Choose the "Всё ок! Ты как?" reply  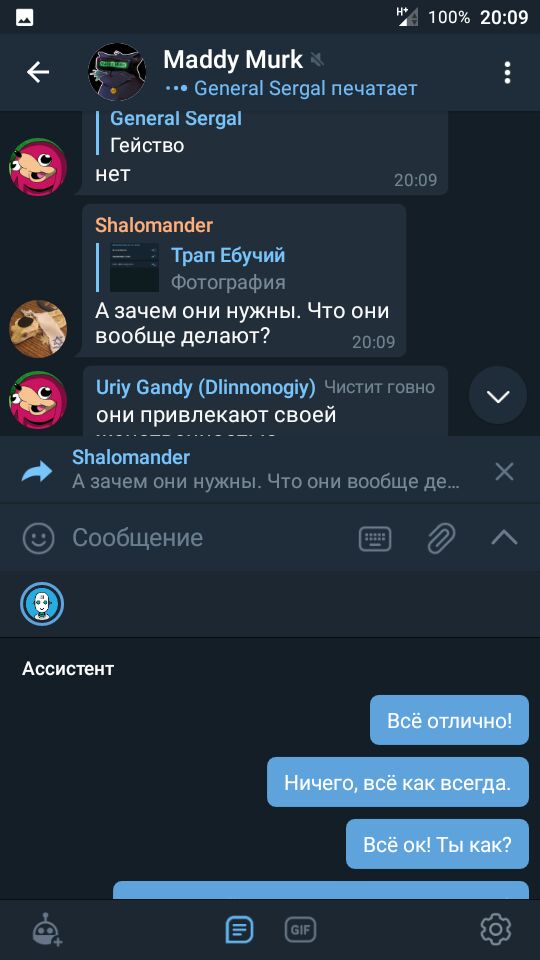point(437,844)
